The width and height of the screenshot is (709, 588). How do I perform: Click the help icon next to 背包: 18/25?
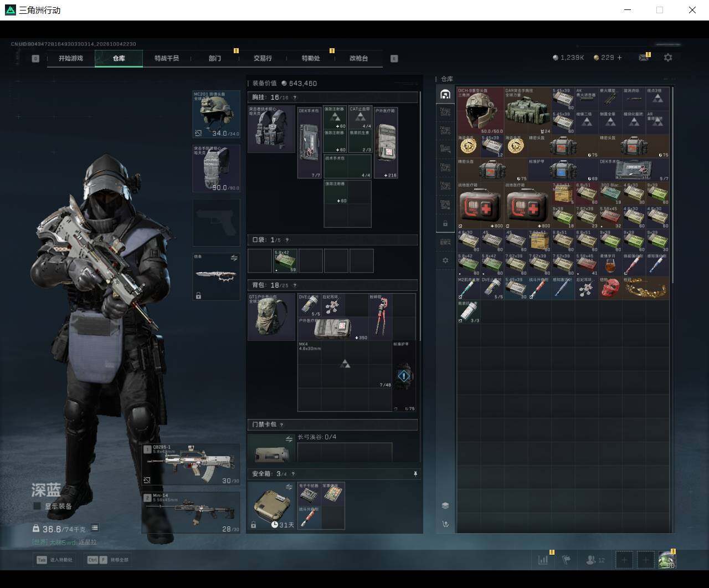[295, 285]
